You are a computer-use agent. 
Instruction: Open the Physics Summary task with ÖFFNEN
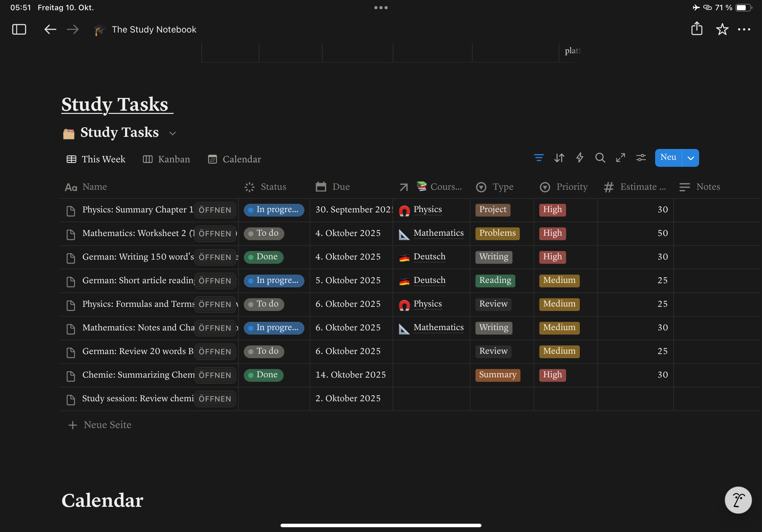(x=215, y=210)
